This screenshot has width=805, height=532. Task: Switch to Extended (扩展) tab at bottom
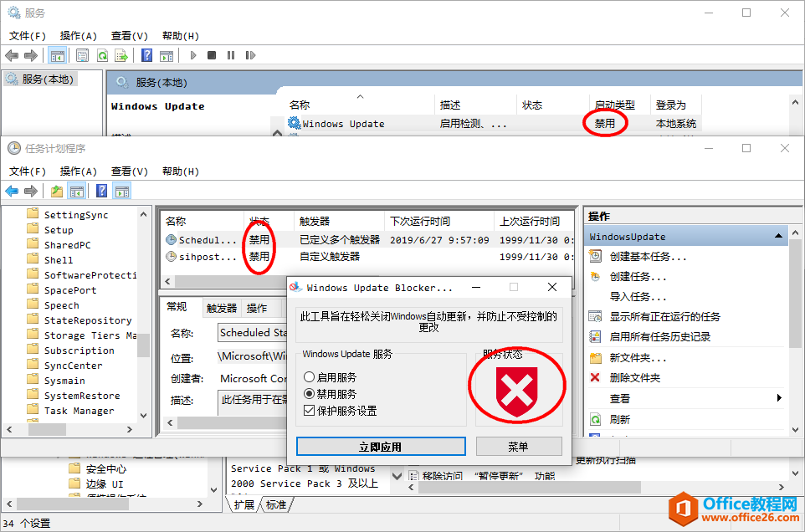[244, 504]
